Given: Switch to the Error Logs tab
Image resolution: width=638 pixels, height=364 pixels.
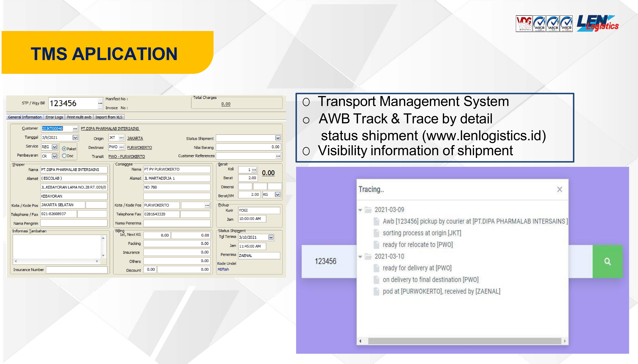Looking at the screenshot, I should click(54, 117).
